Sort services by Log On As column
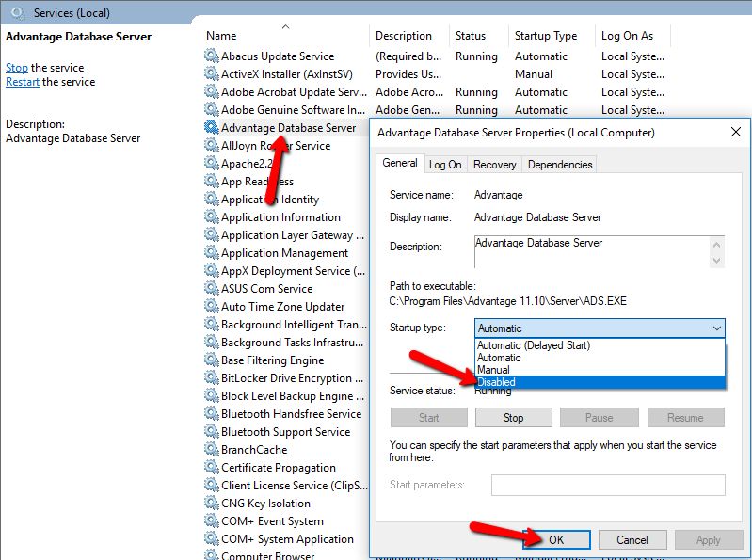The width and height of the screenshot is (752, 560). pyautogui.click(x=632, y=36)
